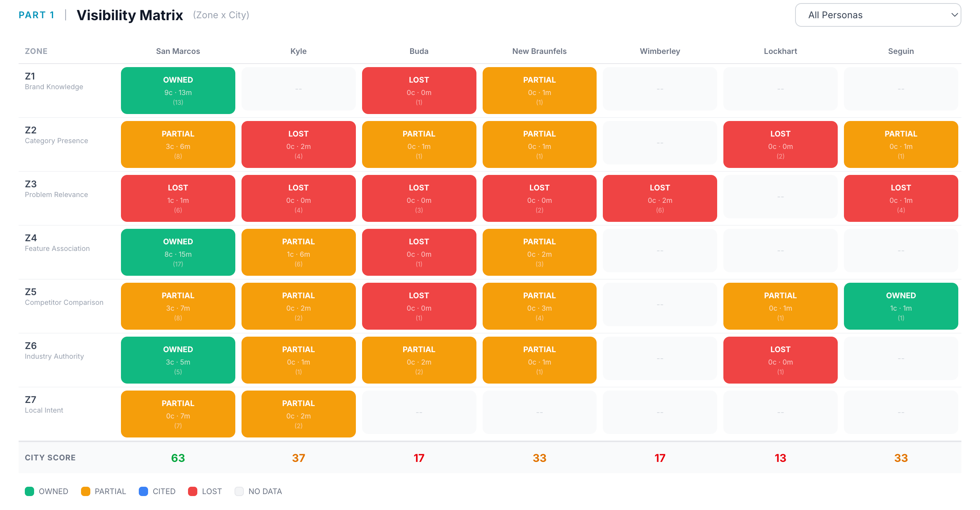
Task: Open Z1 Buda LOST cell
Action: point(419,90)
